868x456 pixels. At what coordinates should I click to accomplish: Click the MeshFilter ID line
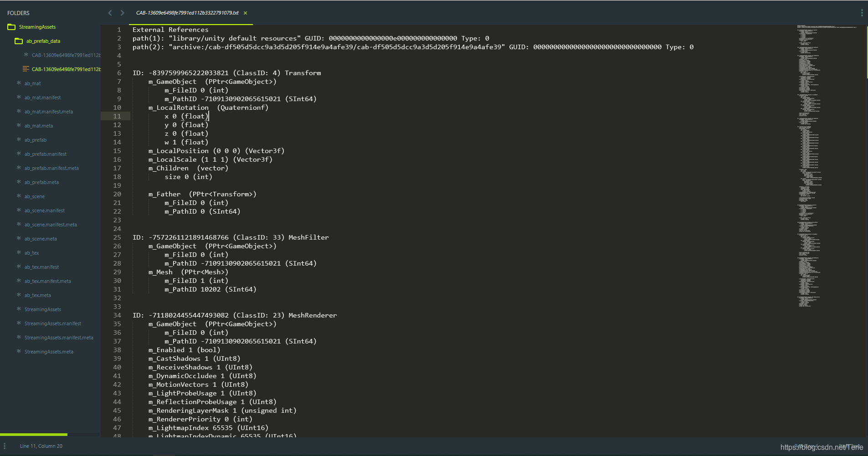231,237
